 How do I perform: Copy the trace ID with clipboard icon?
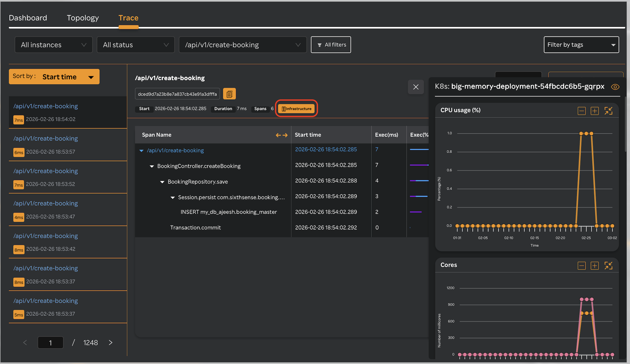(x=229, y=94)
